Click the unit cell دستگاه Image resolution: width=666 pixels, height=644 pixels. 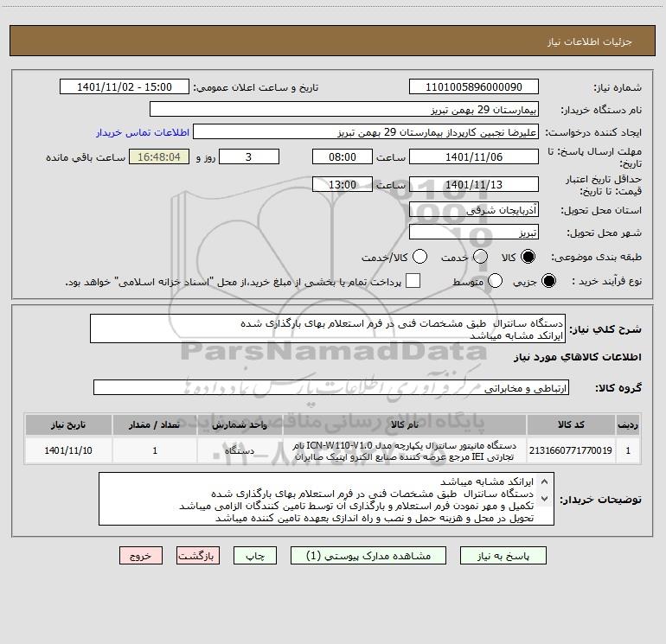point(240,450)
